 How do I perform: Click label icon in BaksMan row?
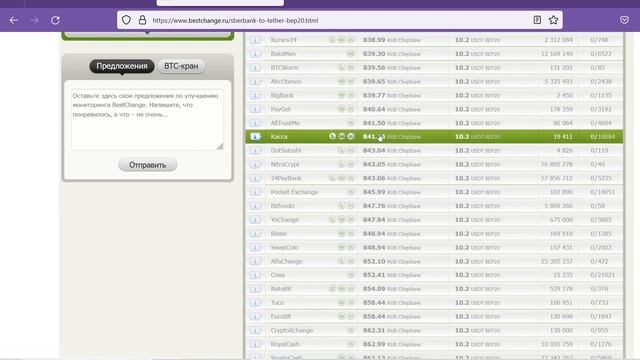[x=351, y=54]
